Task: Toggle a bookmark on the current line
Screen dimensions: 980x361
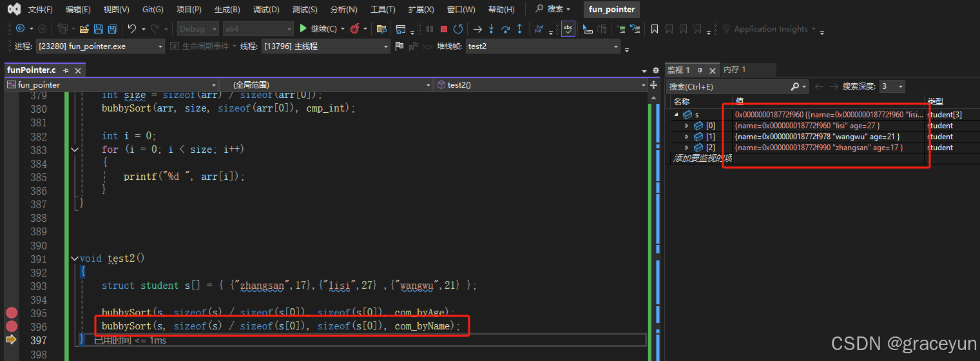Action: (654, 28)
